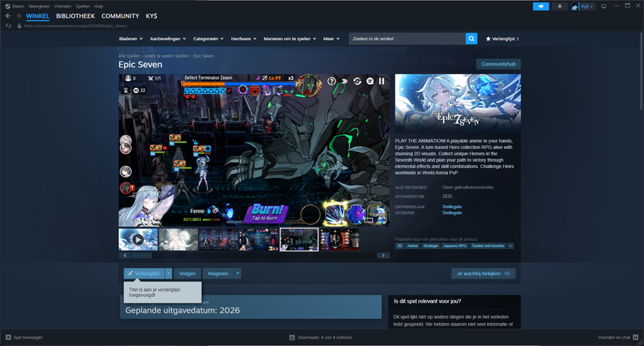Click Spel toevoegen in the status bar
Image resolution: width=644 pixels, height=346 pixels.
pyautogui.click(x=28, y=338)
